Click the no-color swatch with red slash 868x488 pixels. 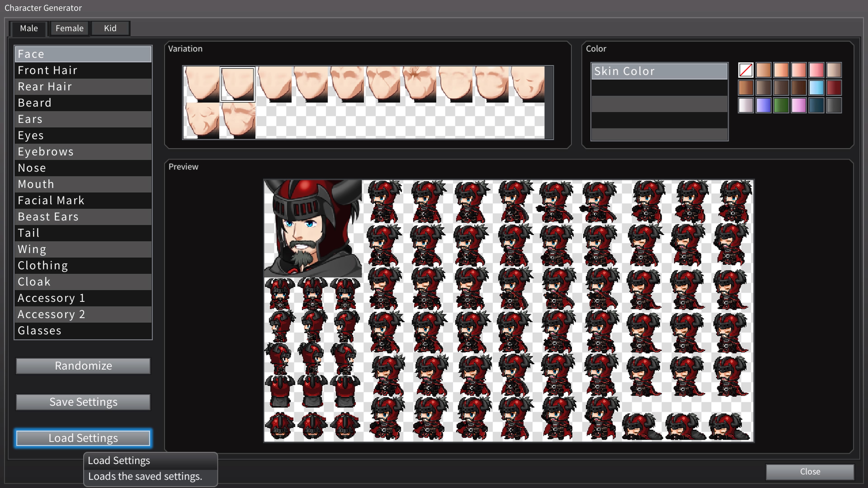coord(745,70)
